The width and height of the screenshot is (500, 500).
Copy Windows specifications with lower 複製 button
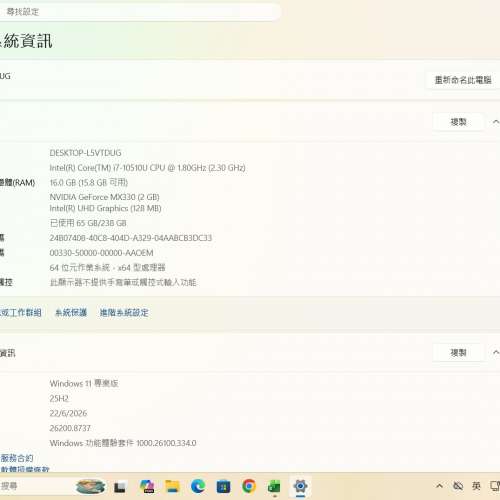coord(458,353)
